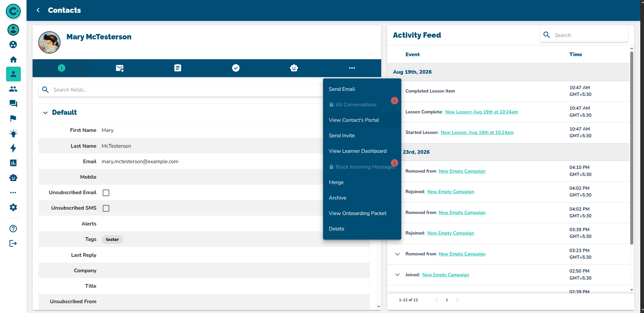Open the Started Lesson New Lesson link
The height and width of the screenshot is (313, 644).
pyautogui.click(x=477, y=133)
